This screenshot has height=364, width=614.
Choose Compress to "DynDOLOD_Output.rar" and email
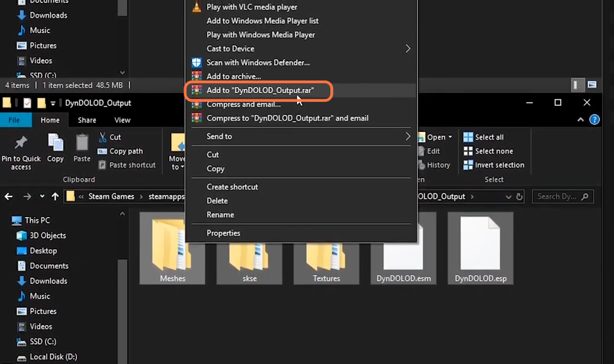point(287,118)
